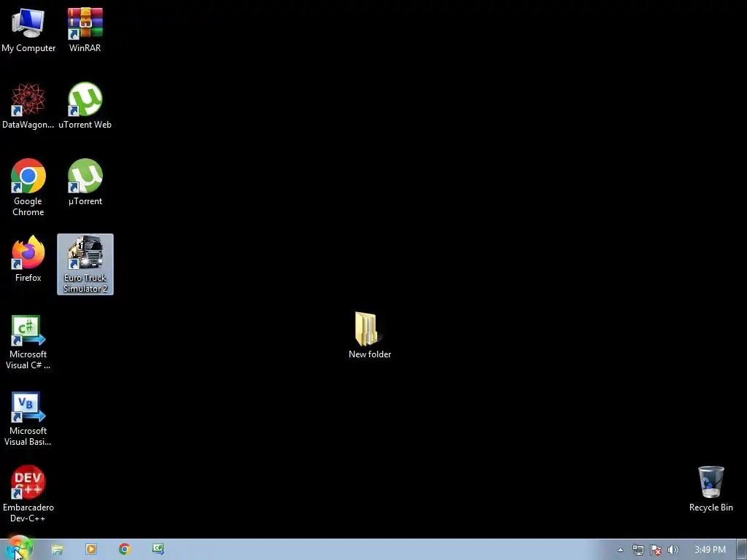The width and height of the screenshot is (747, 560).
Task: Open the Windows Start menu orb
Action: pos(19,548)
